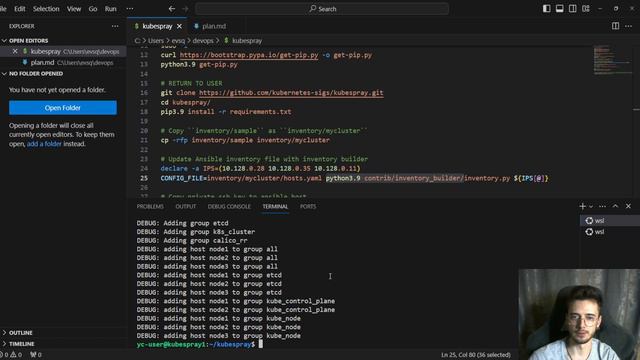Collapse the Open Editors section
This screenshot has width=640, height=360.
point(29,40)
